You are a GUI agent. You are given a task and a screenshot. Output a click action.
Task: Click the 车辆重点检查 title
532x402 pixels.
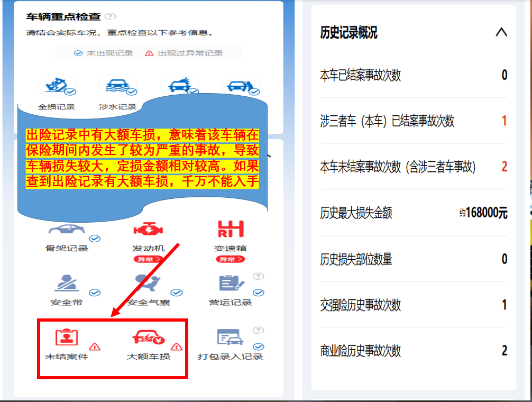(x=63, y=16)
